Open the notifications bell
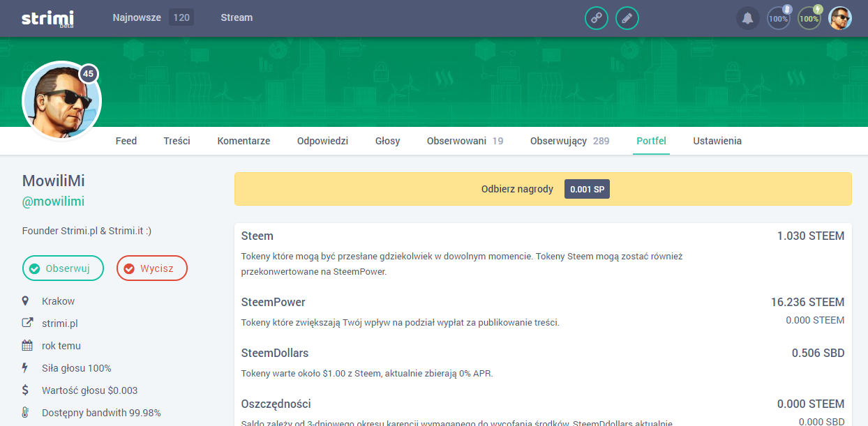This screenshot has height=426, width=868. point(747,18)
